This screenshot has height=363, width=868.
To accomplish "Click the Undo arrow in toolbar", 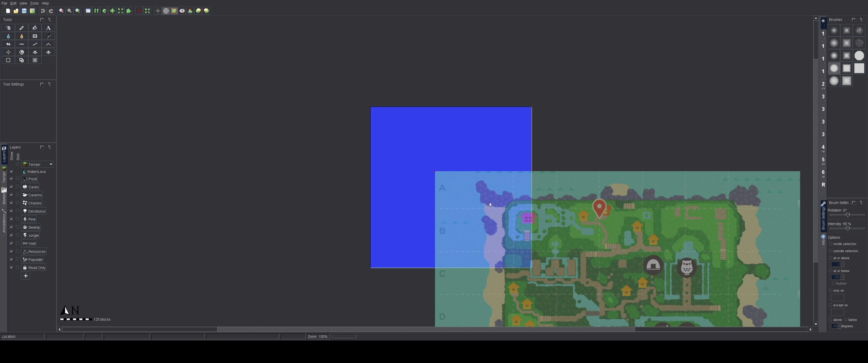I will [x=43, y=11].
